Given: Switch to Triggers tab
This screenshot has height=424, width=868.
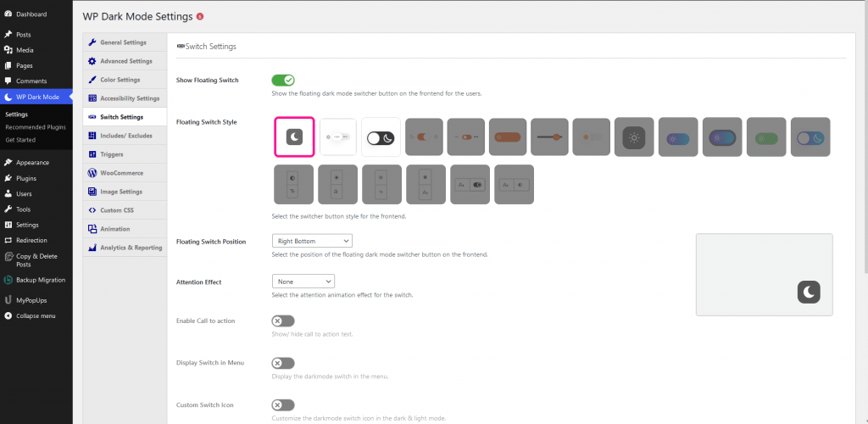Looking at the screenshot, I should point(125,154).
